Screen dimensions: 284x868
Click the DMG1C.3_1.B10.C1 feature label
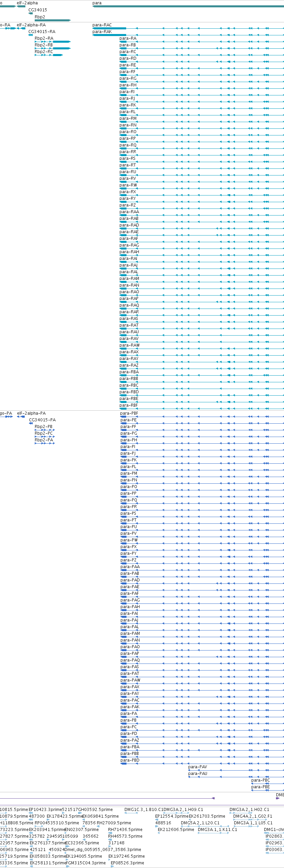pyautogui.click(x=144, y=810)
